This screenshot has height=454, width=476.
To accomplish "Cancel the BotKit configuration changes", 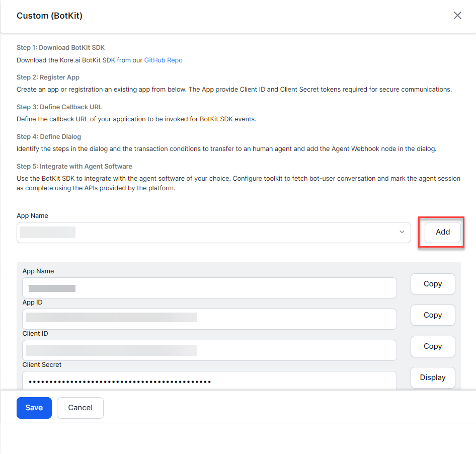I will [x=80, y=408].
